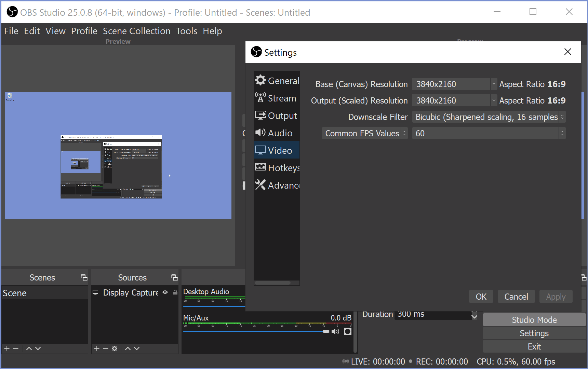
Task: Toggle the lock on the Display Capture source
Action: pos(175,292)
